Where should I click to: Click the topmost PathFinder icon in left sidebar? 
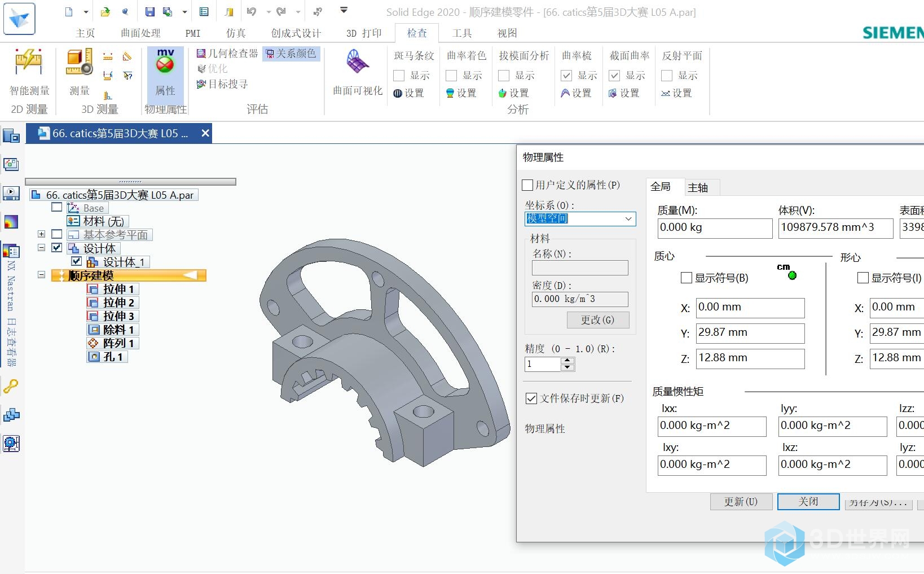pos(11,136)
